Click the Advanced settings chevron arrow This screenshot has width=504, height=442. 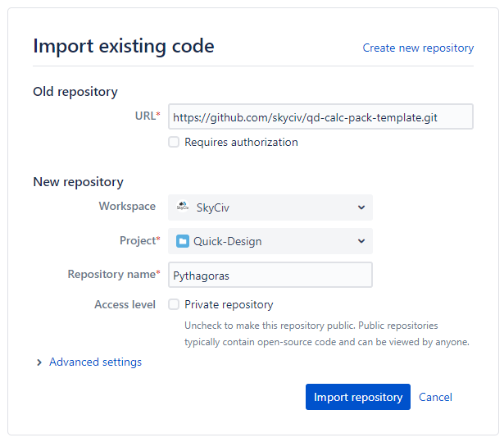(x=39, y=362)
